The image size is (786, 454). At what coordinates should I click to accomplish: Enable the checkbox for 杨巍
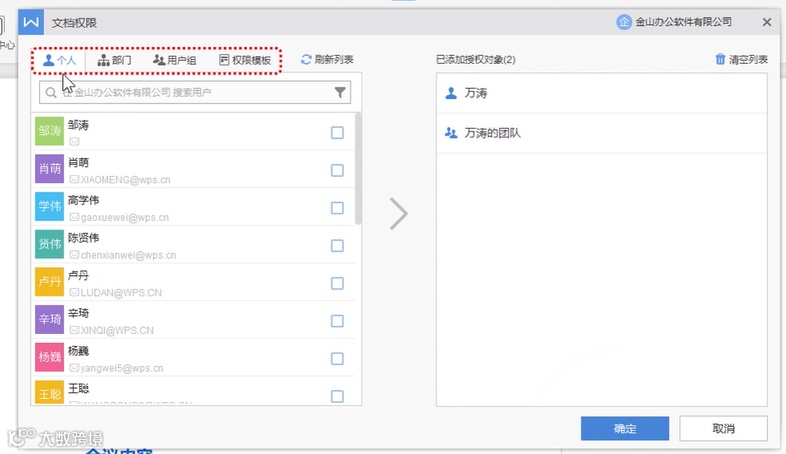337,359
